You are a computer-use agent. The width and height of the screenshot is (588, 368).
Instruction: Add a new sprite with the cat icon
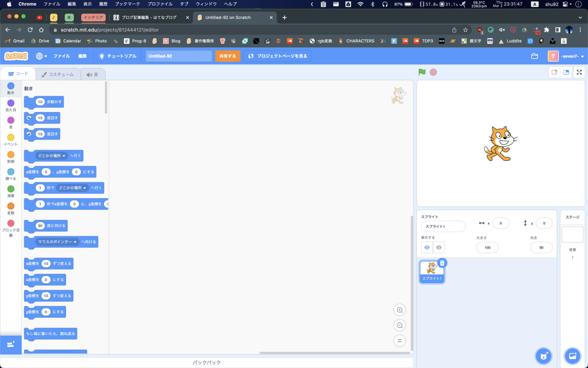543,356
